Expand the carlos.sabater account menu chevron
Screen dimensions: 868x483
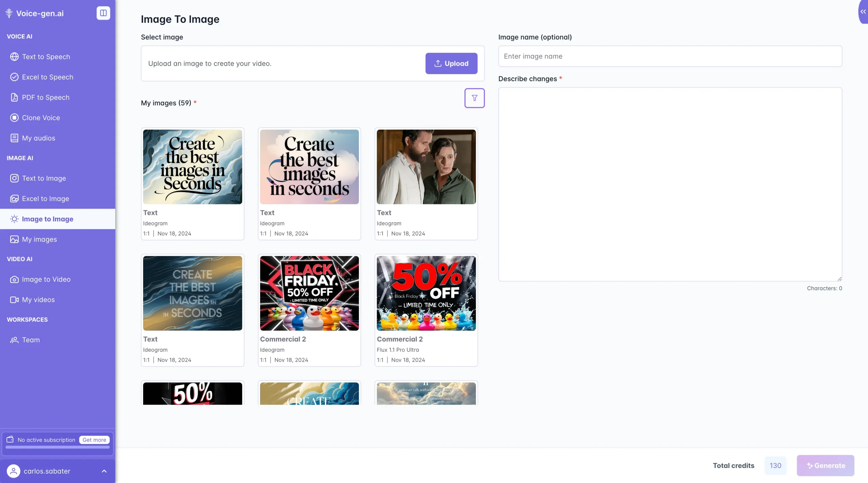point(104,471)
